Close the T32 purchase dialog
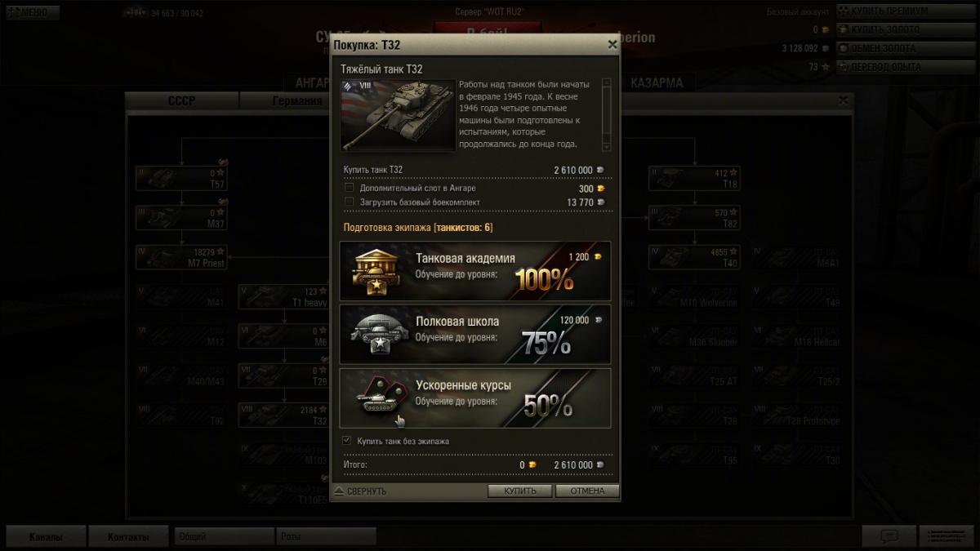This screenshot has height=551, width=980. pos(612,45)
